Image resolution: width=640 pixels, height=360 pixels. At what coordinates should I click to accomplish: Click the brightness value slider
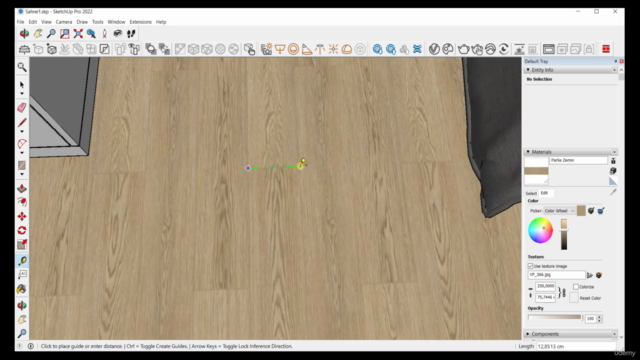click(564, 234)
